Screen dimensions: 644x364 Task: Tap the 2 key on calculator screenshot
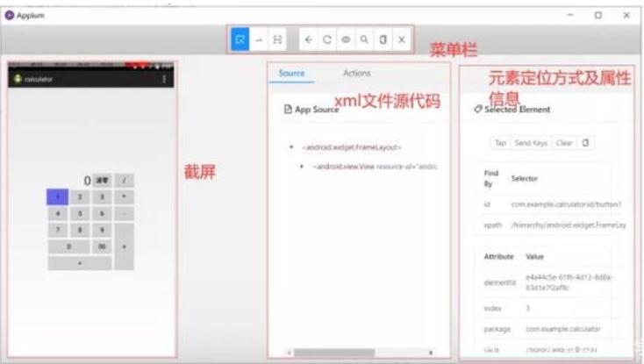tap(80, 197)
